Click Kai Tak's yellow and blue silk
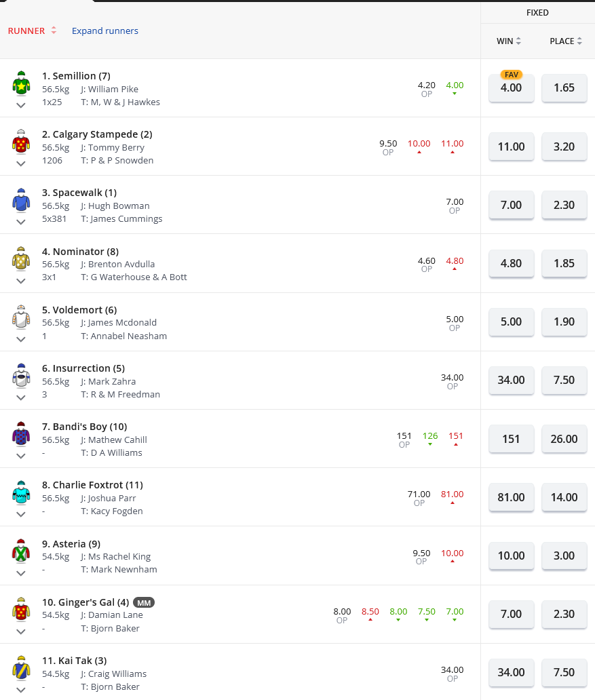This screenshot has width=595, height=700. (x=21, y=667)
